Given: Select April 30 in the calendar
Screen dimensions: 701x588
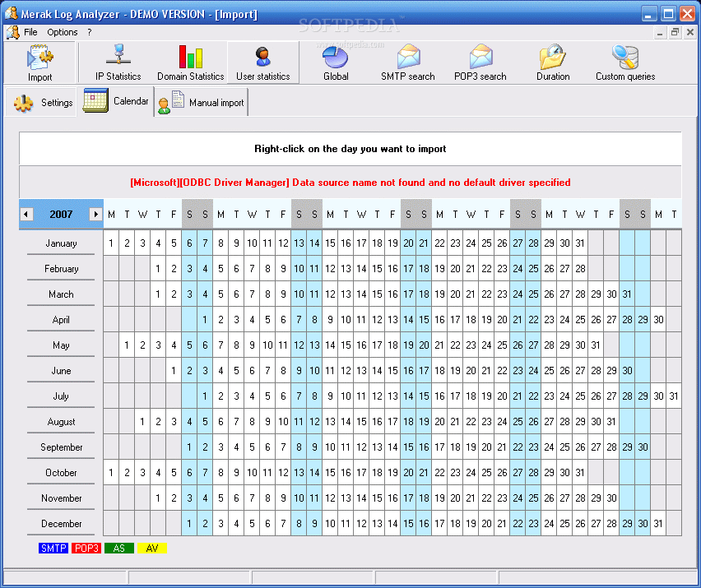Looking at the screenshot, I should 658,319.
